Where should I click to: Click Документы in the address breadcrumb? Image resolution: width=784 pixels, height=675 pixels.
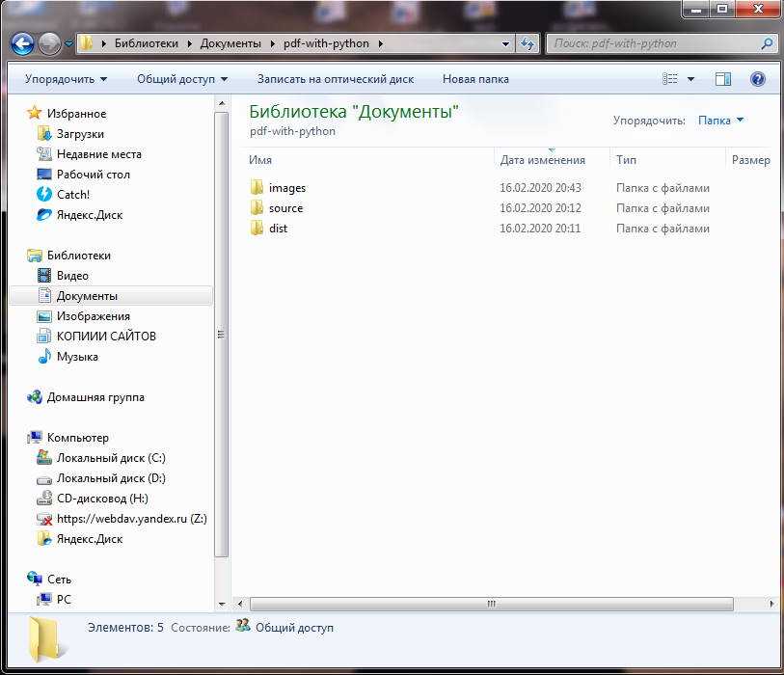pos(230,43)
